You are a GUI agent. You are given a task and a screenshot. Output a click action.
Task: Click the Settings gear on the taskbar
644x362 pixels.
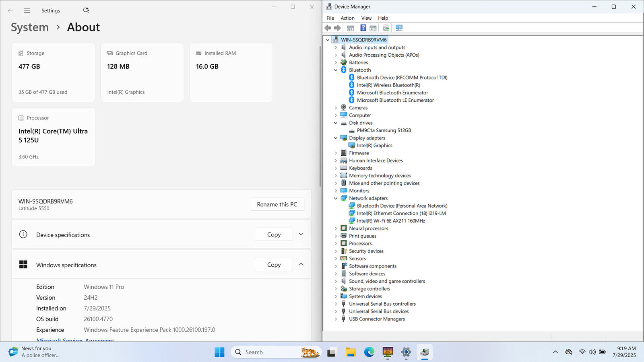coord(406,352)
